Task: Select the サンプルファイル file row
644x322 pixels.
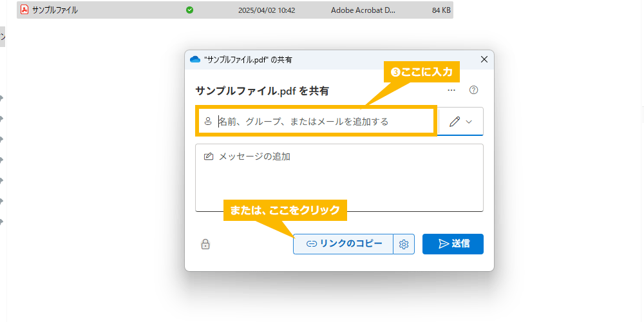Action: point(235,10)
